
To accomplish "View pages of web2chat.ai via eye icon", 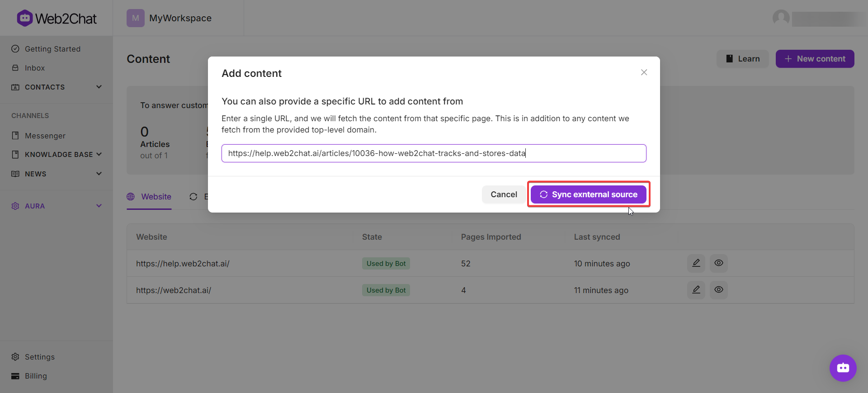I will tap(719, 290).
